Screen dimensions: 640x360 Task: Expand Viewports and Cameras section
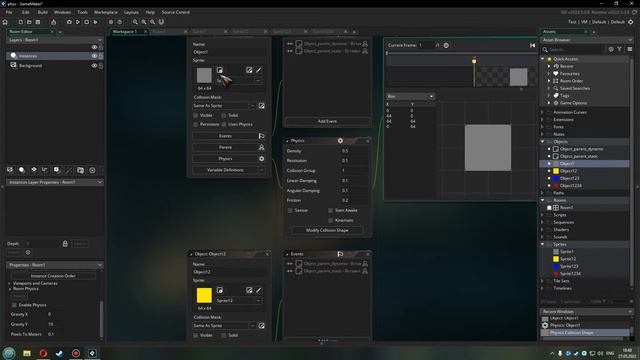click(x=10, y=283)
